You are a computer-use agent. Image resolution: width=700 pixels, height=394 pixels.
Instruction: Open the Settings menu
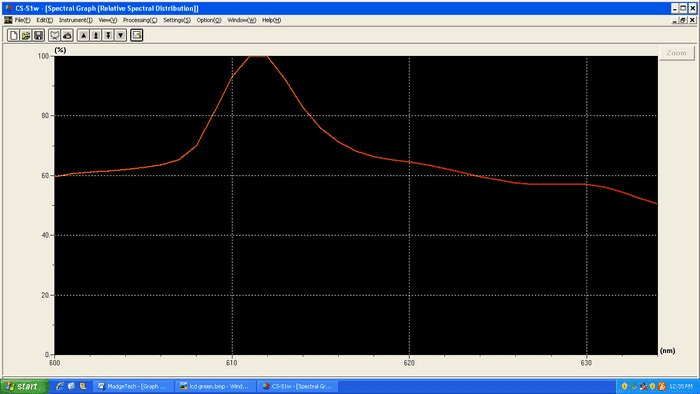point(177,20)
